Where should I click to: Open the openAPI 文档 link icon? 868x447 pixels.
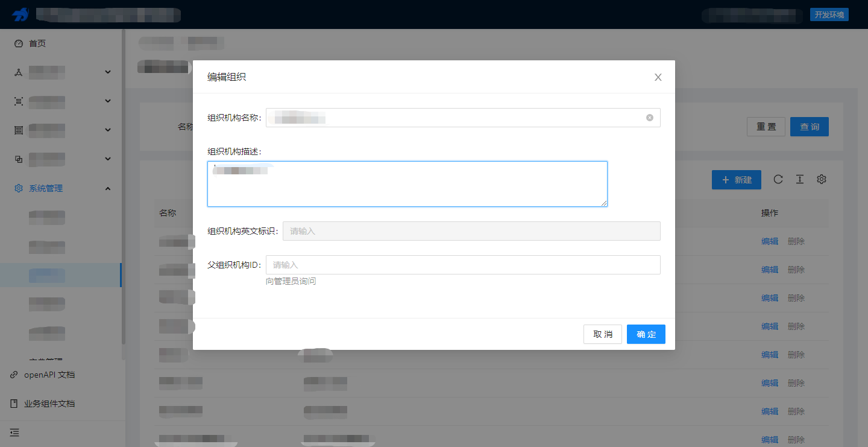(14, 374)
